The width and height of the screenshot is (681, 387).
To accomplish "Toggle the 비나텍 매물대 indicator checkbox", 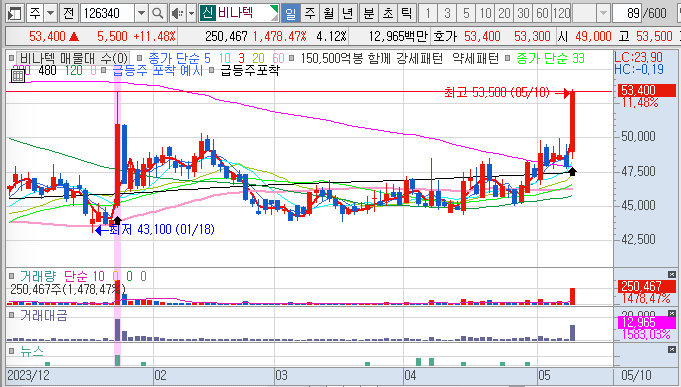I will tap(12, 58).
